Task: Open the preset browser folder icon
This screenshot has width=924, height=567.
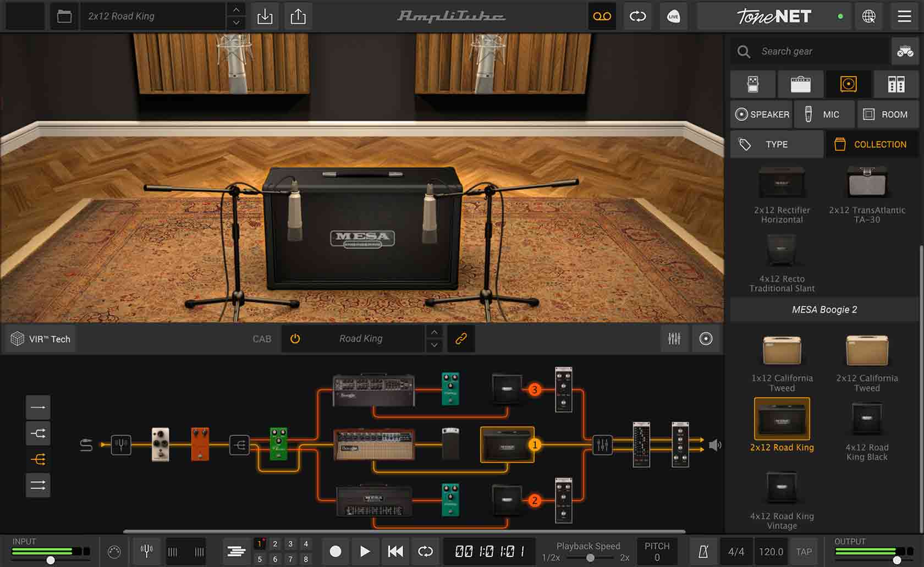Action: point(64,16)
